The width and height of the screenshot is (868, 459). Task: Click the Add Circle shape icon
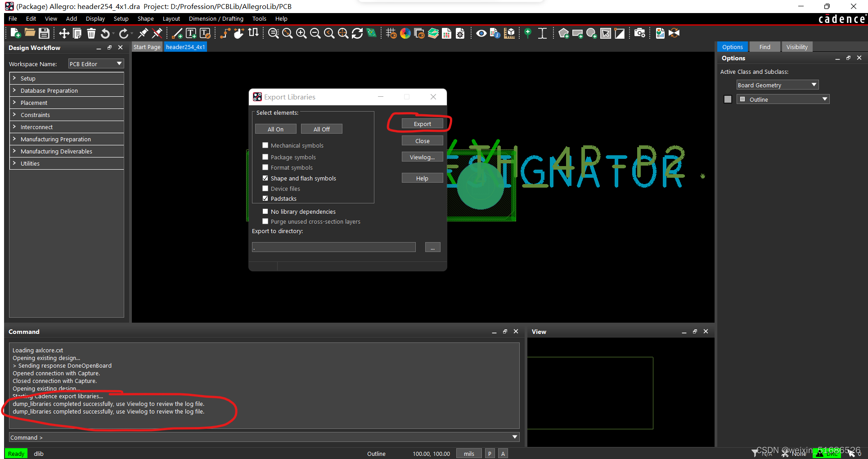(x=591, y=33)
